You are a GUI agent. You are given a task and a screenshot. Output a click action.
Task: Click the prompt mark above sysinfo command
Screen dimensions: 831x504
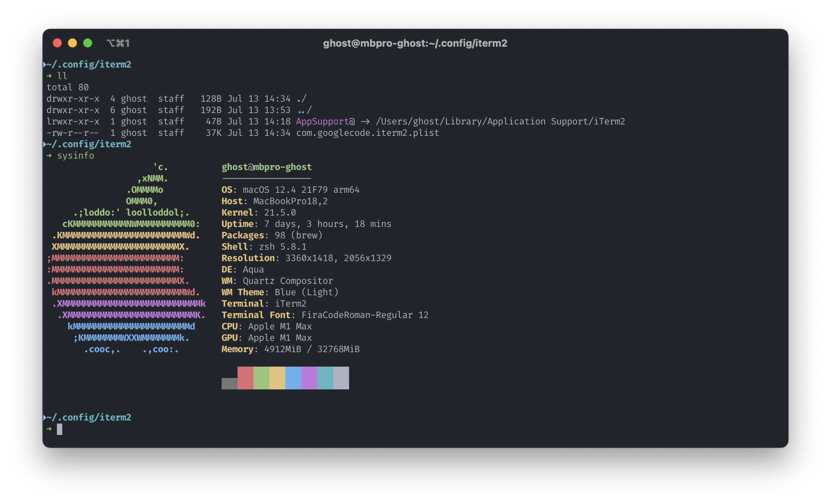(44, 144)
